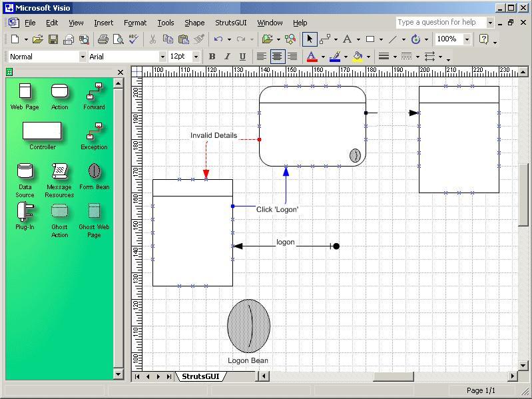Open a file with the Open folder icon
Image resolution: width=532 pixels, height=399 pixels.
[x=38, y=39]
